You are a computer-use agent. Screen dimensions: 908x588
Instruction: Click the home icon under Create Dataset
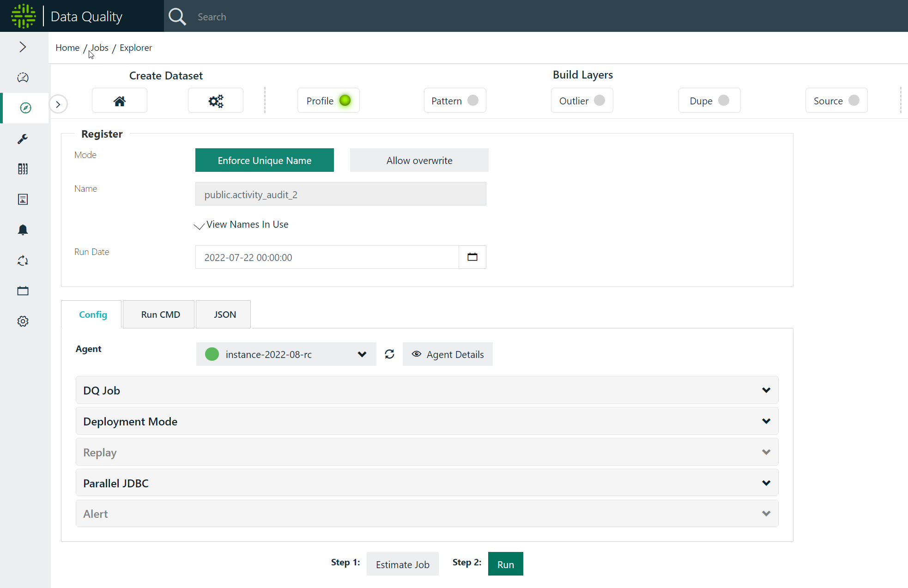click(120, 101)
